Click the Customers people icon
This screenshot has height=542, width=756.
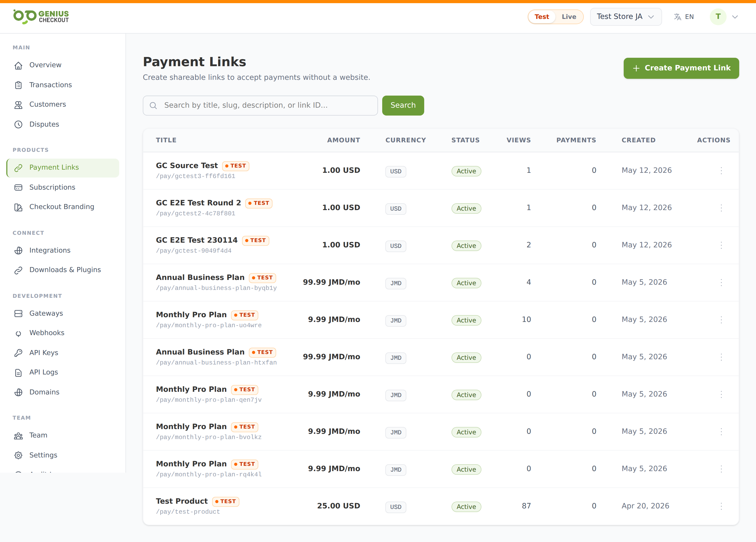pyautogui.click(x=18, y=105)
